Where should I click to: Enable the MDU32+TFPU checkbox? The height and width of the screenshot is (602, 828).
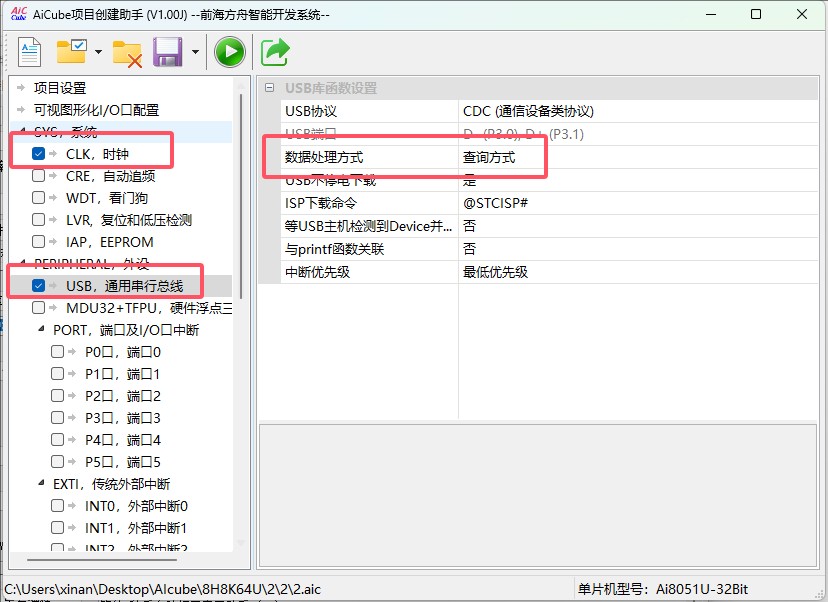pos(39,307)
